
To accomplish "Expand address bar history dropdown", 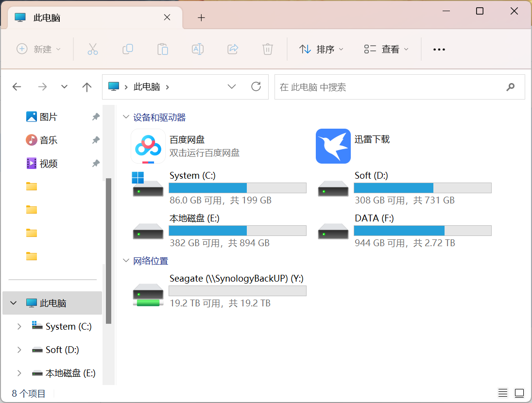I will (x=232, y=87).
